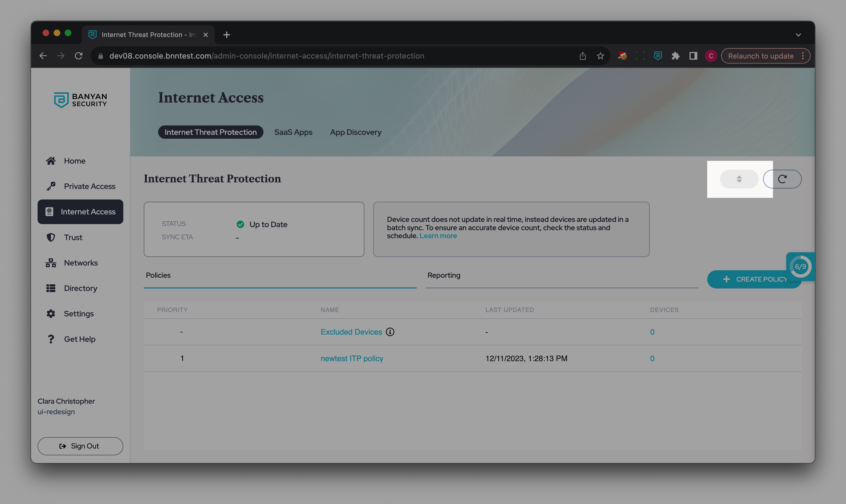Expand the tab search chevron
This screenshot has height=504, width=846.
tap(798, 35)
